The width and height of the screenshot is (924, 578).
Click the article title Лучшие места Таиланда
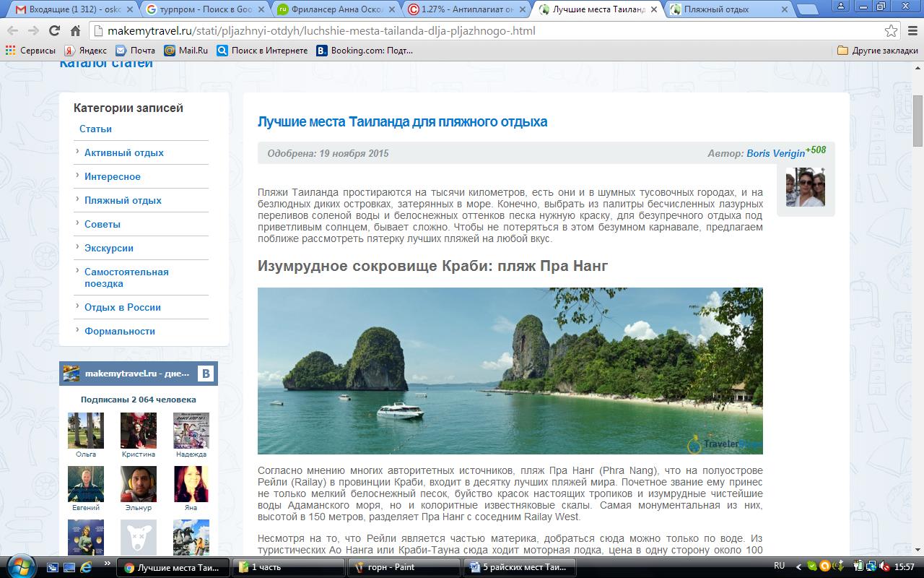point(402,121)
